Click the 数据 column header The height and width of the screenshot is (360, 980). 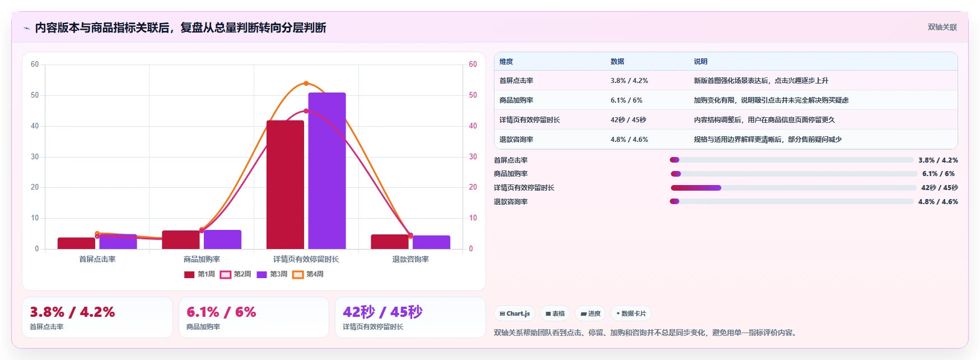tap(617, 62)
